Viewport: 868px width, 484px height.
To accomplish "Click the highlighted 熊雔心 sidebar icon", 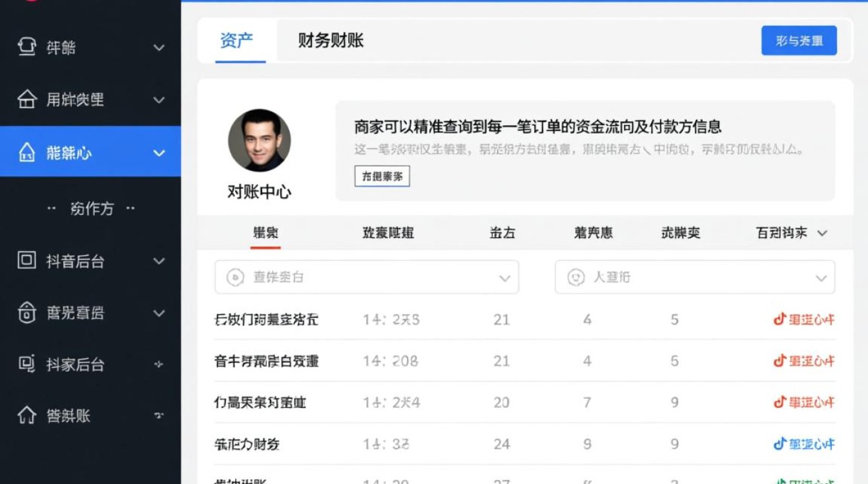I will tap(26, 153).
